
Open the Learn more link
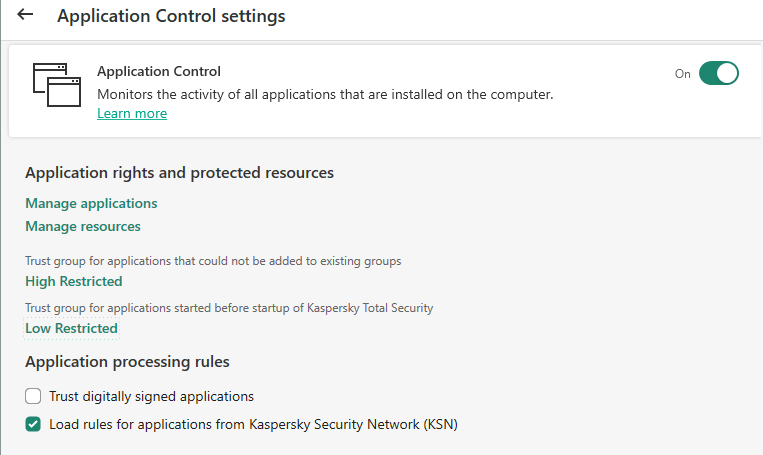131,113
